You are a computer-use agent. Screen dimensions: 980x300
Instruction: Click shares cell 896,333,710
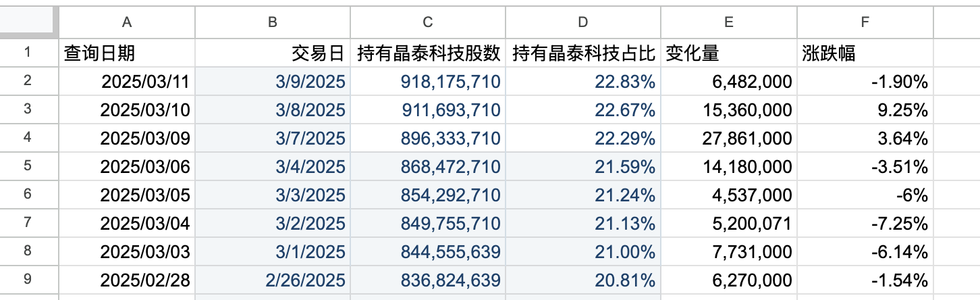click(427, 138)
